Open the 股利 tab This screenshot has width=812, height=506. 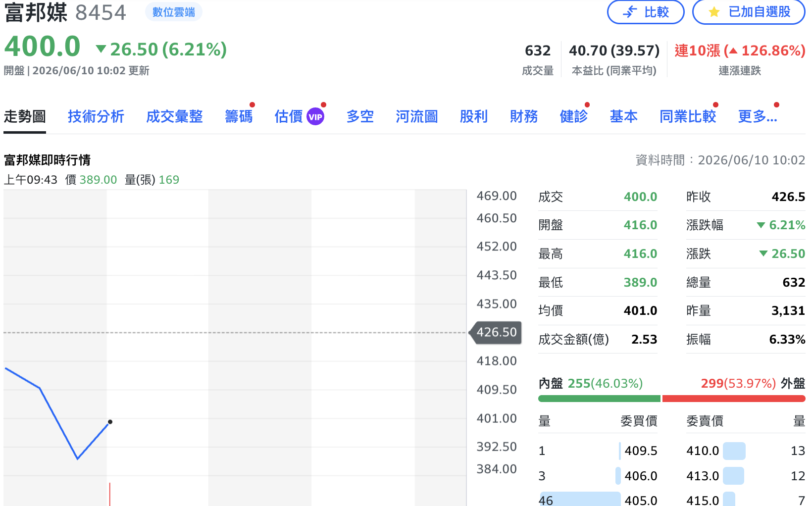[474, 117]
